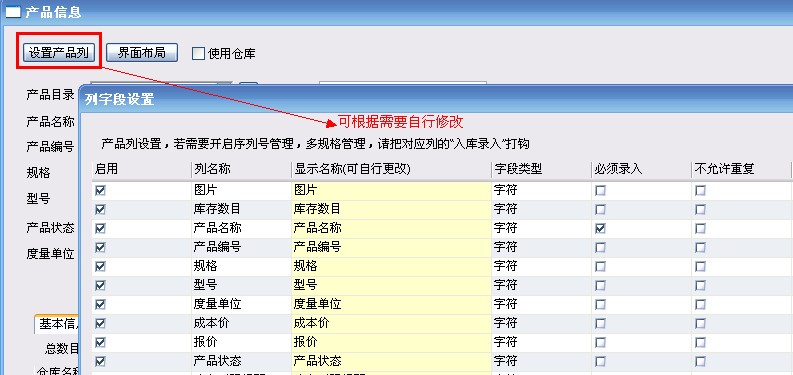793x375 pixels.
Task: Click the 列字段设置 dialog title bar
Action: [x=435, y=99]
